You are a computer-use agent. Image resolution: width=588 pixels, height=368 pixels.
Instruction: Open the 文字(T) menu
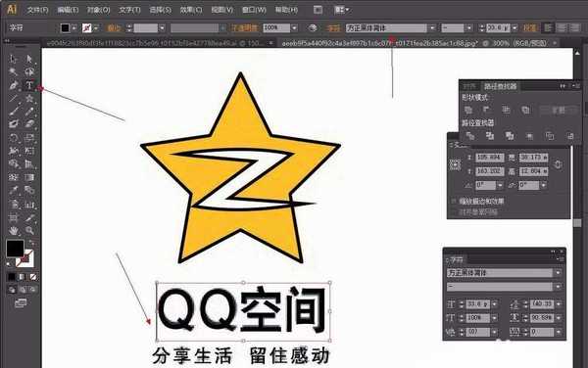tap(129, 10)
